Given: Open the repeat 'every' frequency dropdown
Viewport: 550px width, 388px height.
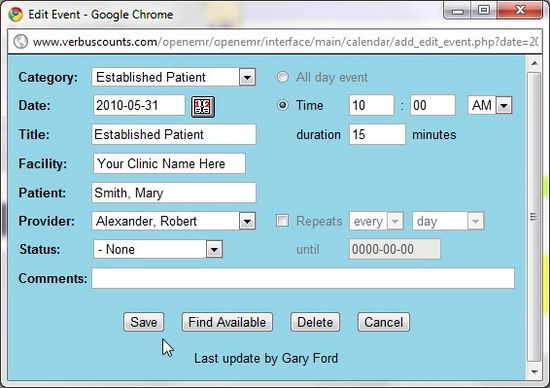Looking at the screenshot, I should 376,221.
